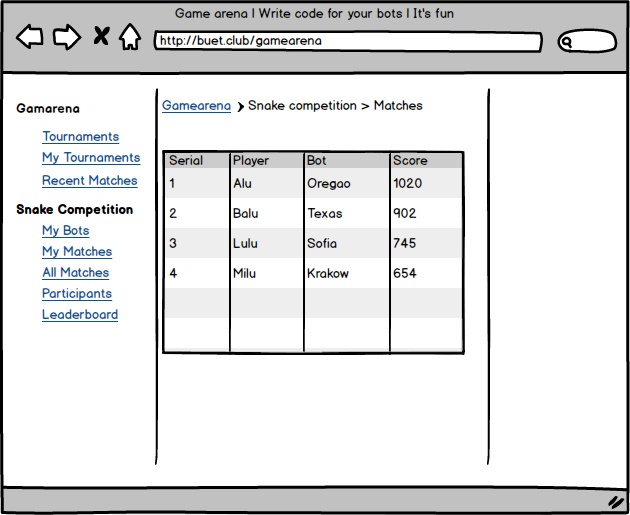Click the stop loading X icon
The image size is (630, 515).
click(101, 36)
